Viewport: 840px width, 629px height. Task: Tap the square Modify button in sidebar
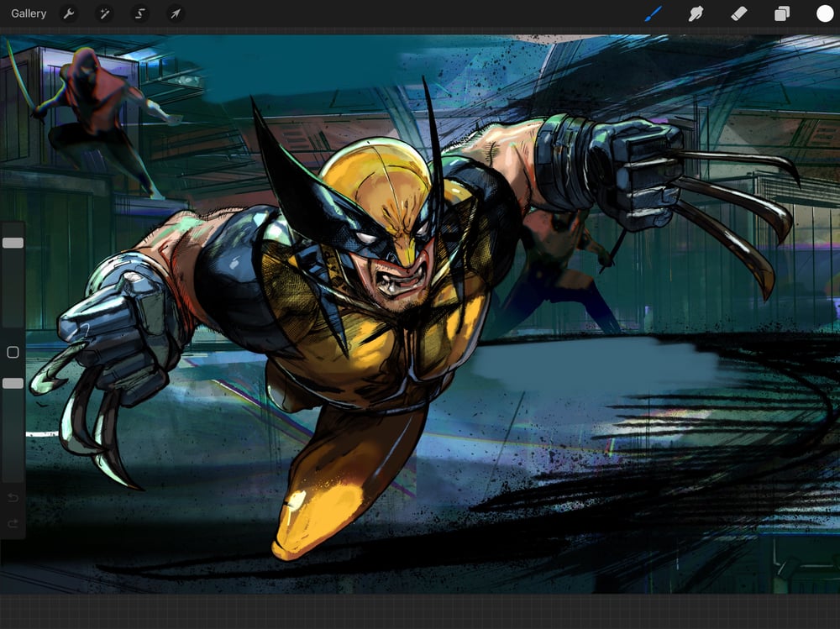[13, 352]
